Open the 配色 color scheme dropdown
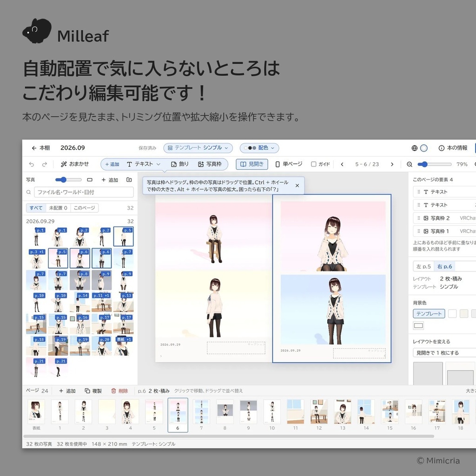The width and height of the screenshot is (476, 476). click(259, 148)
